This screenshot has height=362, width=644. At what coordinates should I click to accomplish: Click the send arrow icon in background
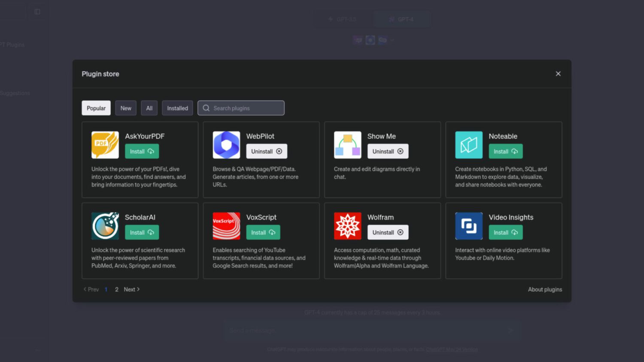pyautogui.click(x=510, y=330)
